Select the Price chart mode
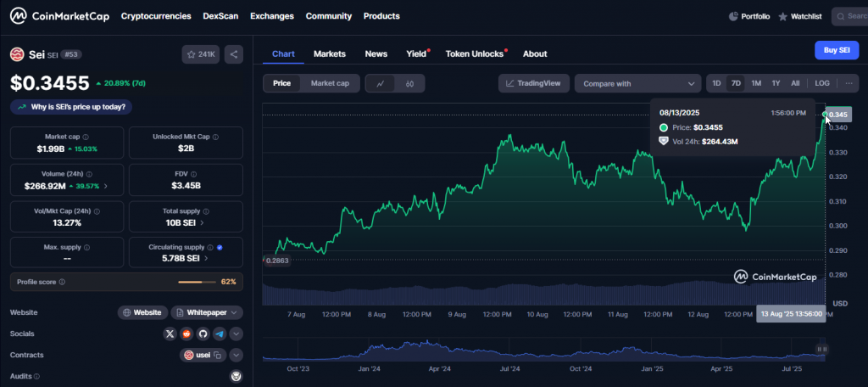Image resolution: width=868 pixels, height=387 pixels. [x=281, y=83]
